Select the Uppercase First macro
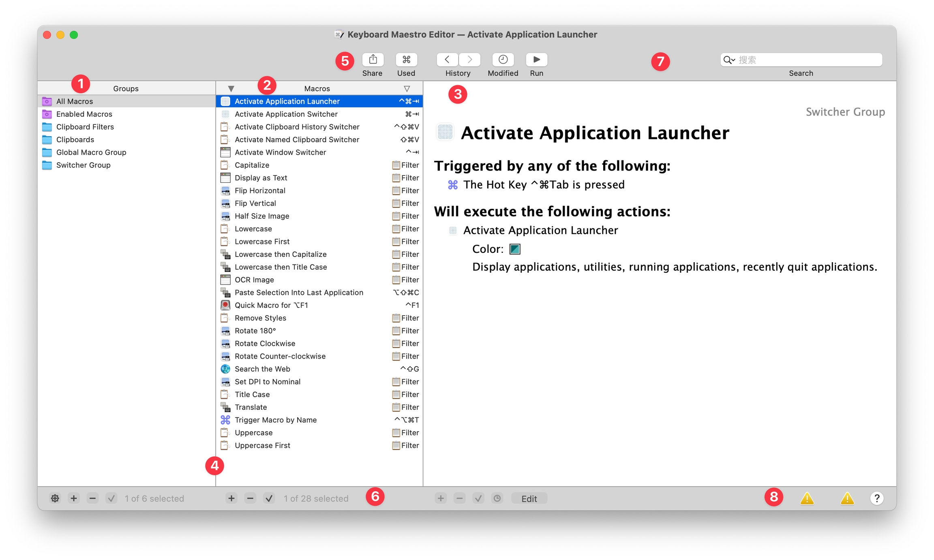The width and height of the screenshot is (934, 560). (319, 445)
